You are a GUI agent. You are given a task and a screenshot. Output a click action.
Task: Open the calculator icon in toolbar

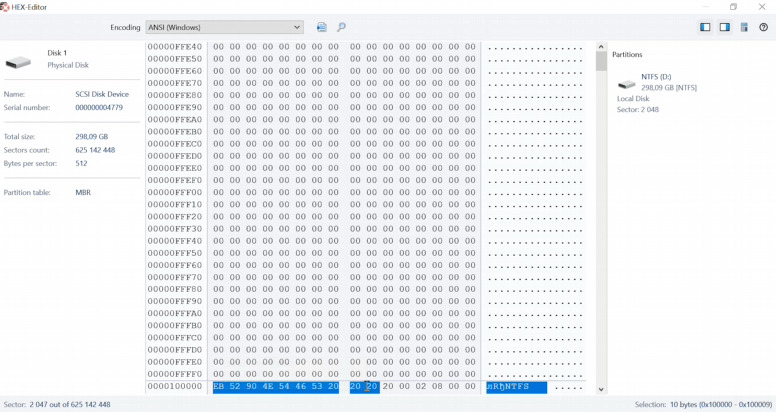(x=744, y=27)
